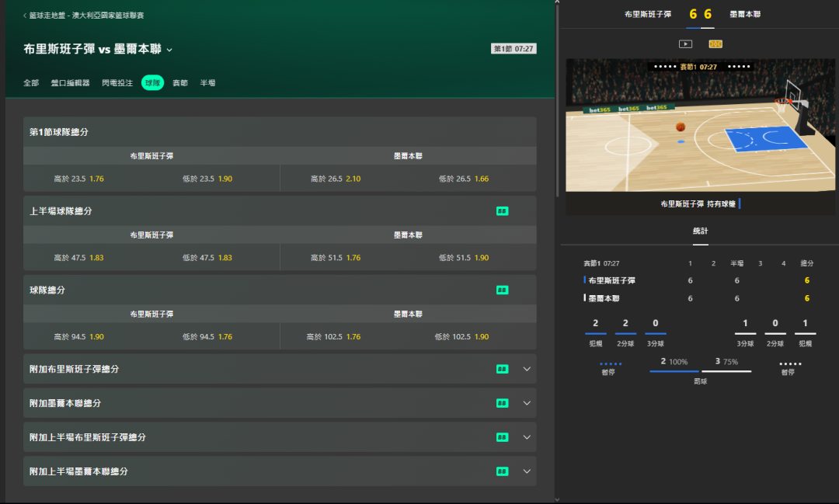The width and height of the screenshot is (839, 504).
Task: Open the live video stream icon
Action: (685, 43)
